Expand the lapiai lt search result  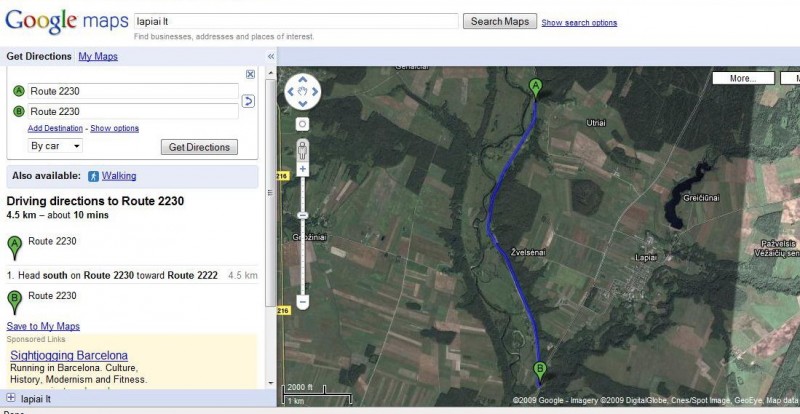11,399
